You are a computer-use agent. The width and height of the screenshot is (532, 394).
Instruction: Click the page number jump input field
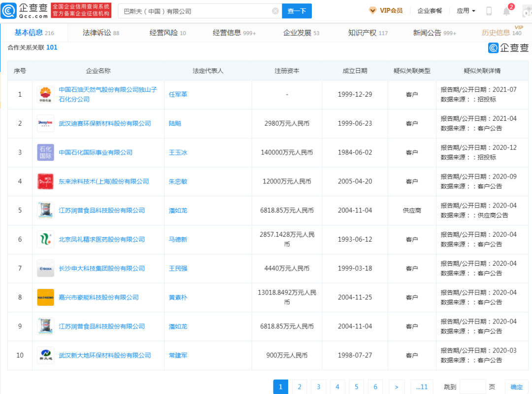click(472, 387)
